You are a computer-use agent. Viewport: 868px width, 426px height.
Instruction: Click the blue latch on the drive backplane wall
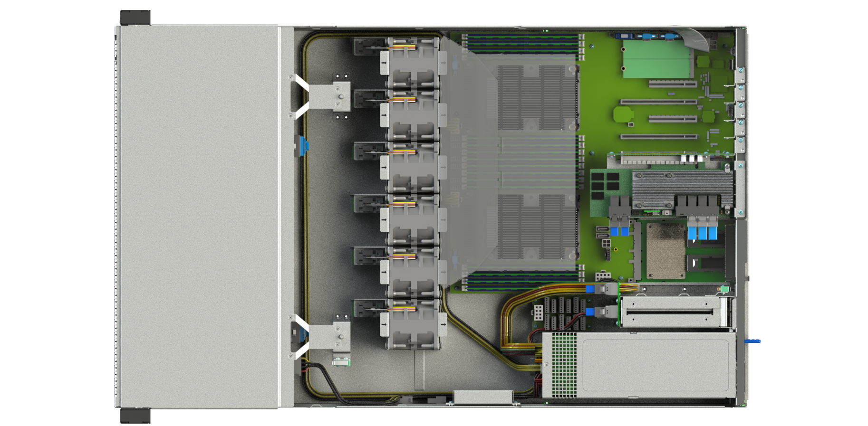click(x=303, y=146)
